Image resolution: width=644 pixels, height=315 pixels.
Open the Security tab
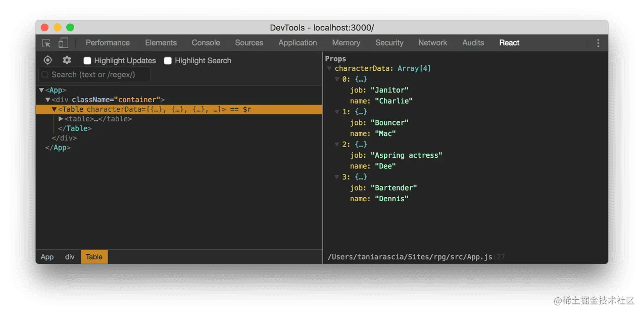click(389, 43)
